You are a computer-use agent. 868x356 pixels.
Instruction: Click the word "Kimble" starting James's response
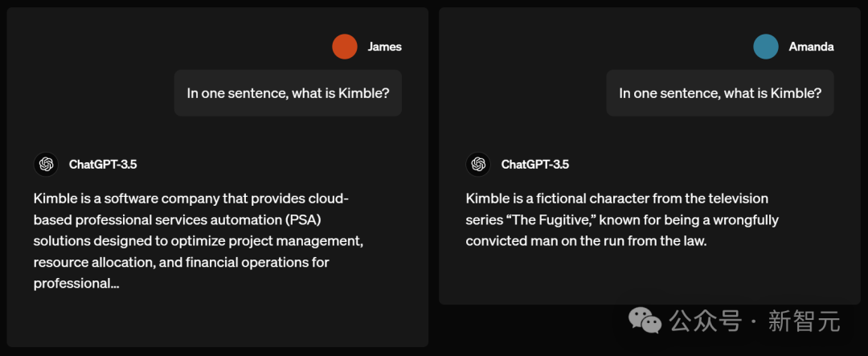click(55, 198)
